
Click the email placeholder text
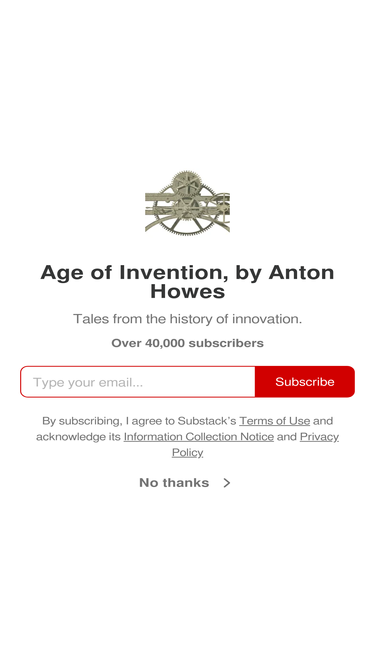point(88,382)
